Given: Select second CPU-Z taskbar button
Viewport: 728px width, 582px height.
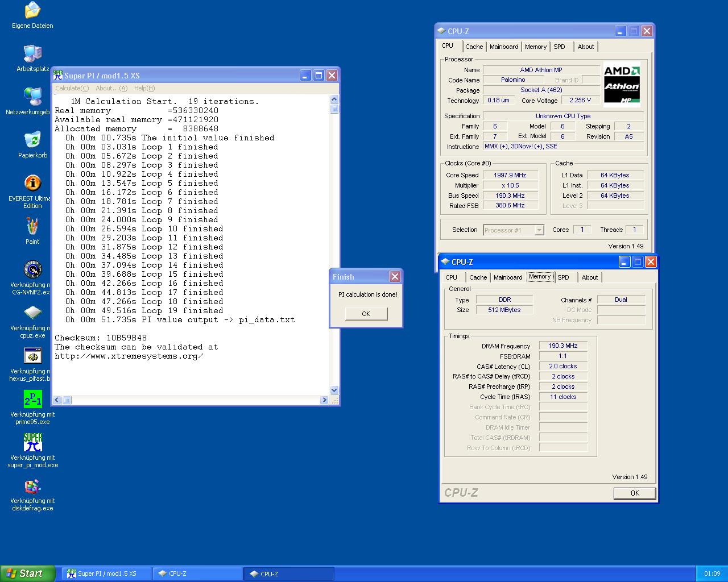Looking at the screenshot, I should 289,573.
